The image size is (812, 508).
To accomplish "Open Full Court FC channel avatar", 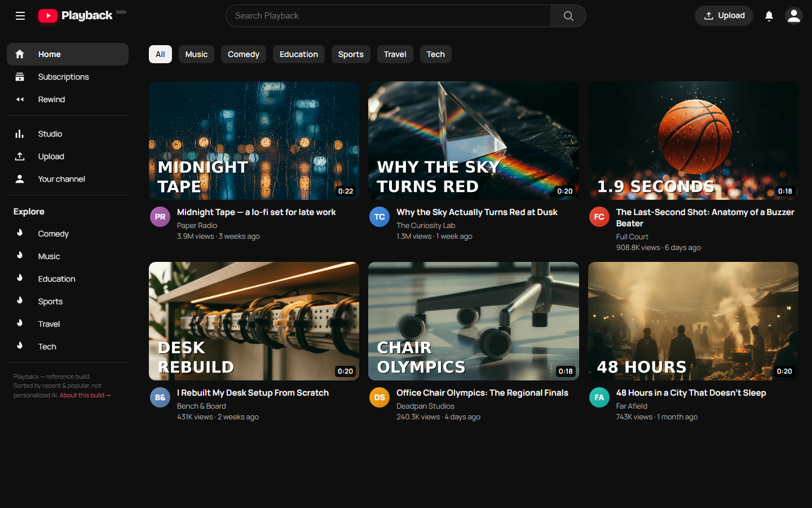I will [x=599, y=217].
